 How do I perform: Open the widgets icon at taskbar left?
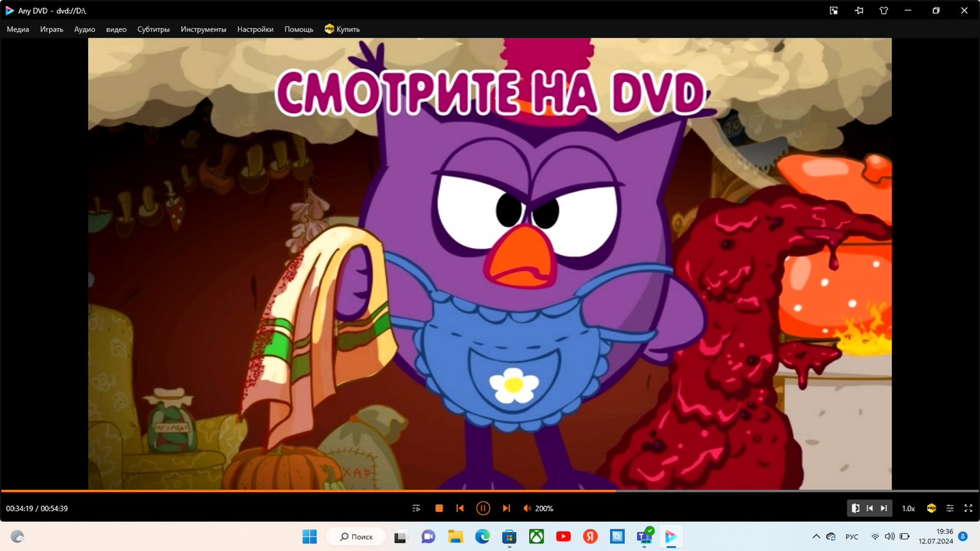(x=17, y=536)
